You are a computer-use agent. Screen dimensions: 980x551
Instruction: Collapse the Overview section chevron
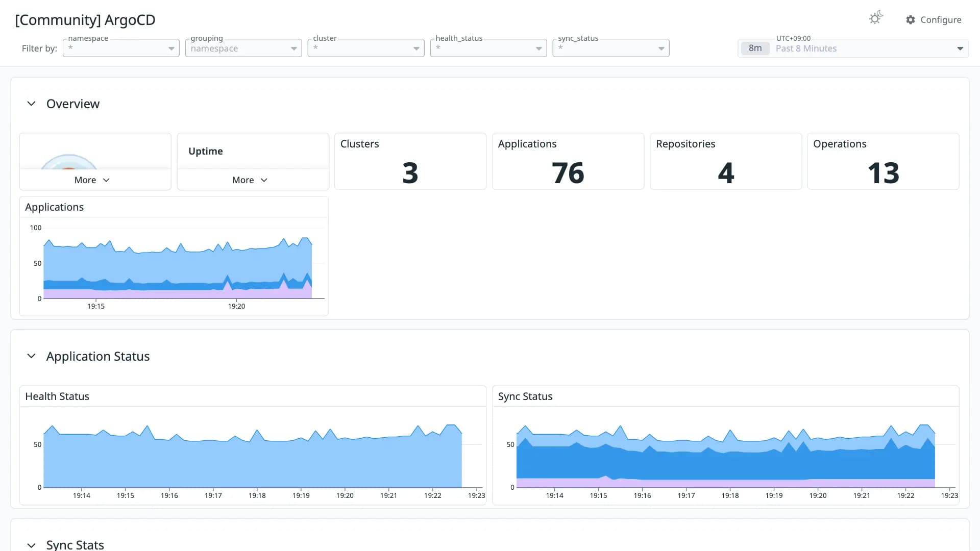point(31,104)
